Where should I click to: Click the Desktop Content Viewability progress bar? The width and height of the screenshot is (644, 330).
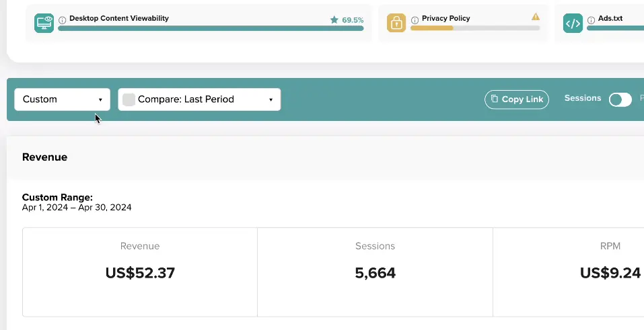(211, 28)
